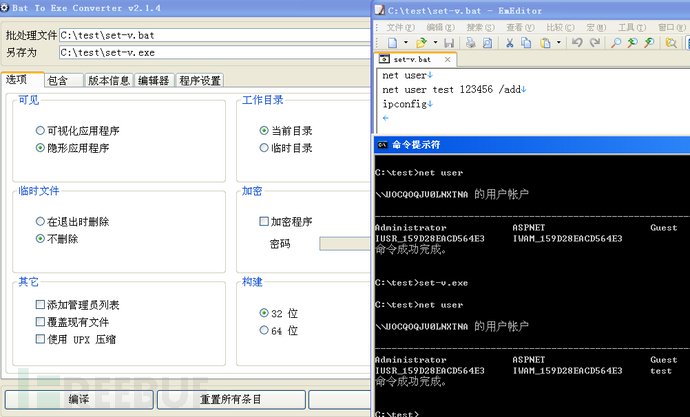The height and width of the screenshot is (417, 690).
Task: Check the 使用 UPX 压缩 option
Action: tap(40, 339)
